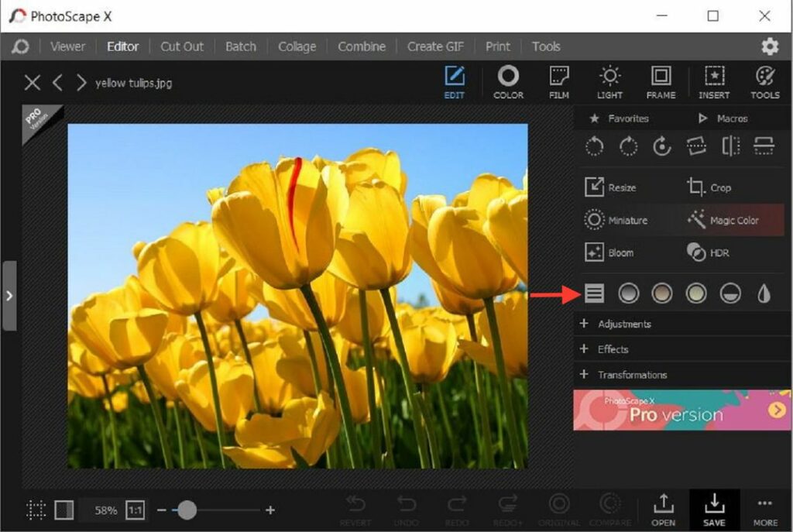Open the Create GIF tab
The height and width of the screenshot is (532, 793).
pos(435,46)
